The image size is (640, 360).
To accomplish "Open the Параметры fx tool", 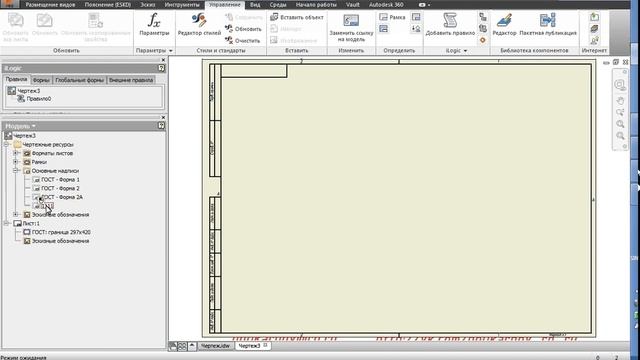I will click(x=154, y=24).
